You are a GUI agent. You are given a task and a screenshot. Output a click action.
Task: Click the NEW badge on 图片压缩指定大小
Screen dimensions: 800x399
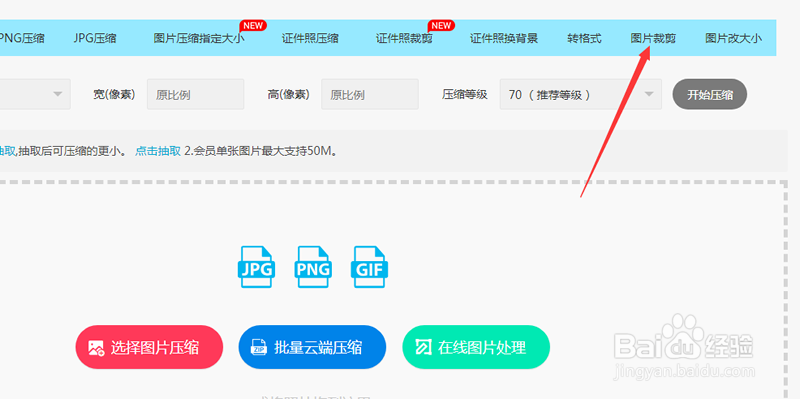coord(253,25)
